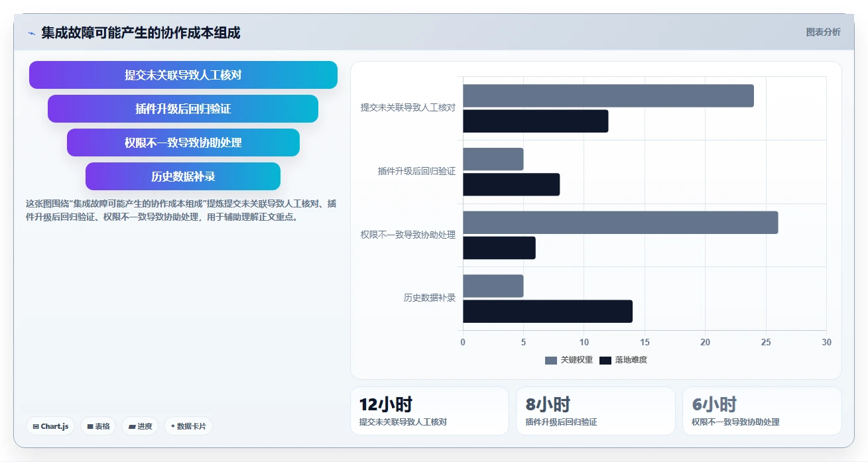Image resolution: width=868 pixels, height=462 pixels.
Task: Open the 8小时 data card
Action: [595, 411]
